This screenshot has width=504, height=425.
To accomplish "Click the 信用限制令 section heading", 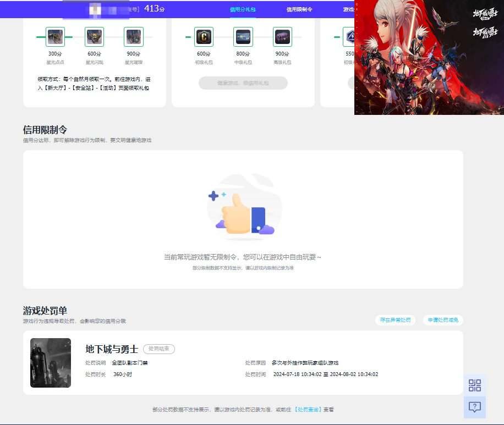I will (45, 130).
